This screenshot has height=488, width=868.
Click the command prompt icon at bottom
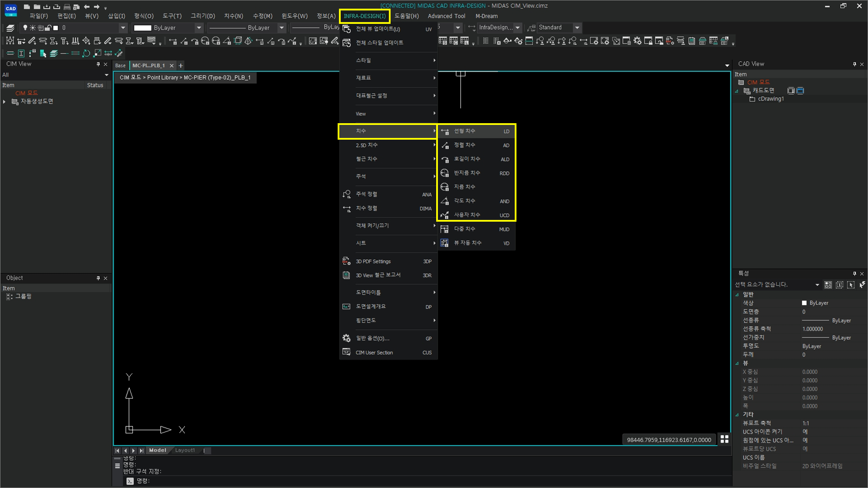(130, 481)
